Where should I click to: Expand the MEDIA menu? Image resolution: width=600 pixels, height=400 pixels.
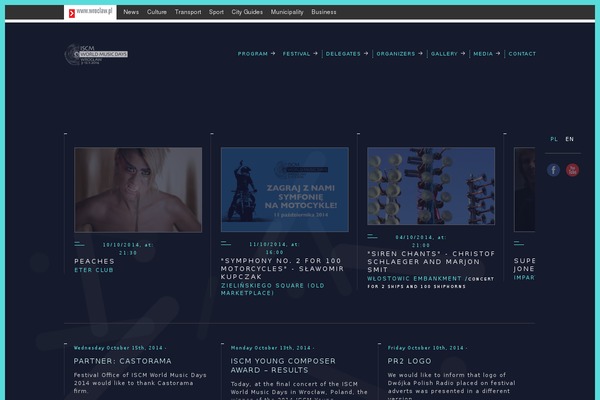click(487, 54)
